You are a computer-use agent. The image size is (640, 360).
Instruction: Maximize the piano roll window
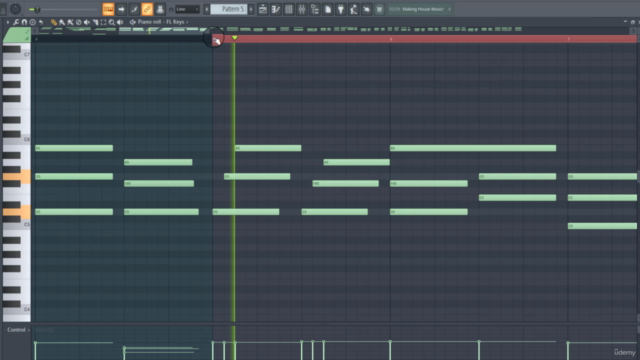point(632,22)
